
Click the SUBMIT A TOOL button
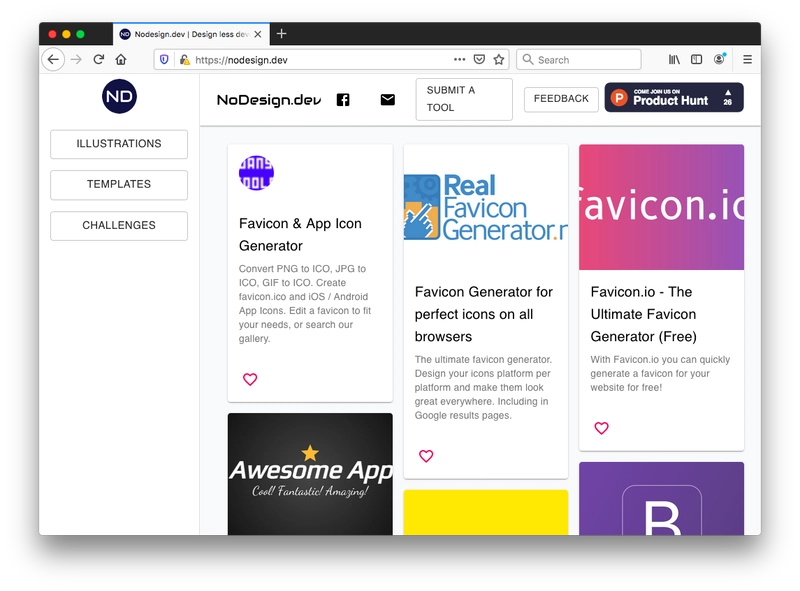point(464,99)
